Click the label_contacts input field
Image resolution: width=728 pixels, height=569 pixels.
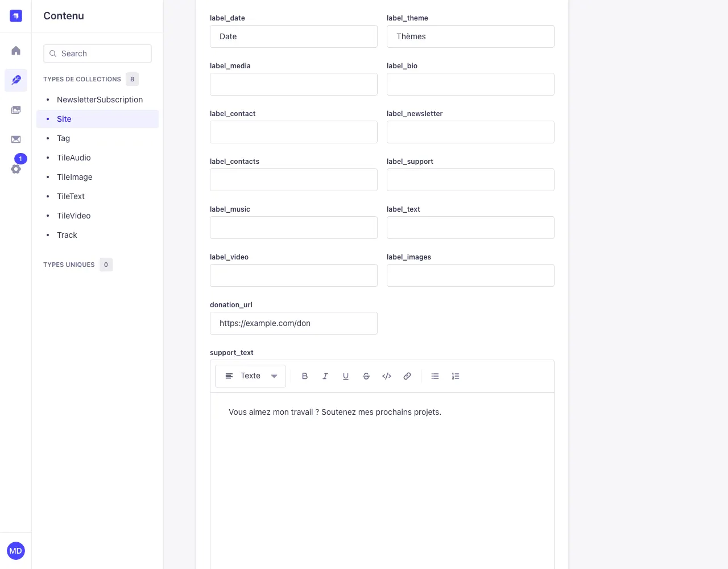tap(293, 180)
